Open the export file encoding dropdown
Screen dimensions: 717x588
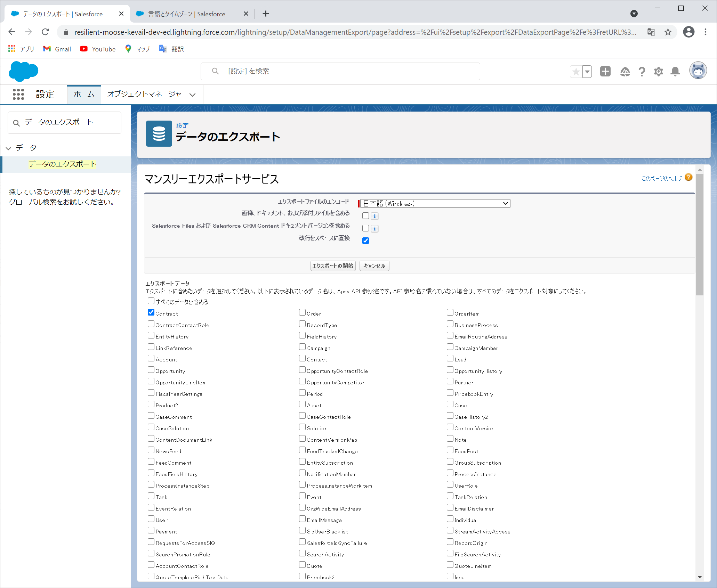pyautogui.click(x=435, y=204)
